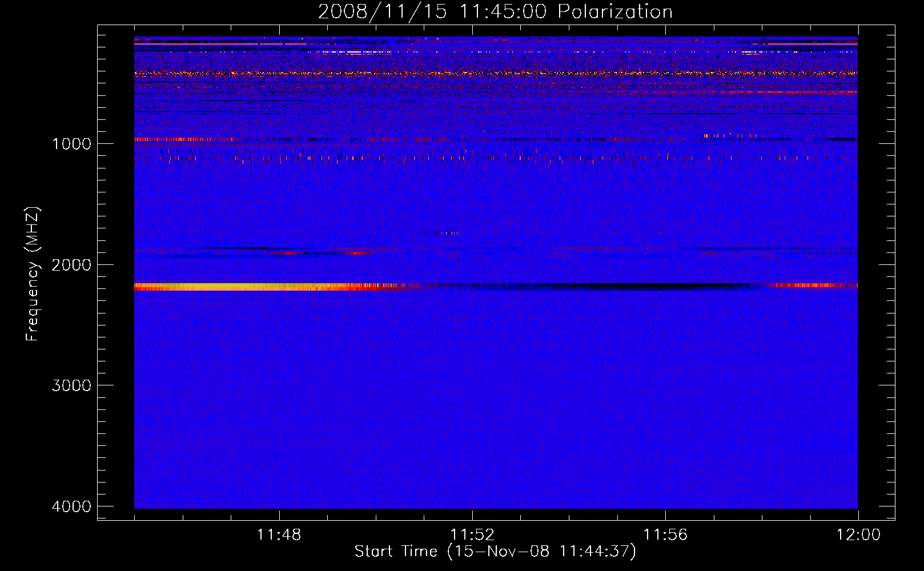
Task: Click the 11:52 time tick label
Action: point(472,534)
